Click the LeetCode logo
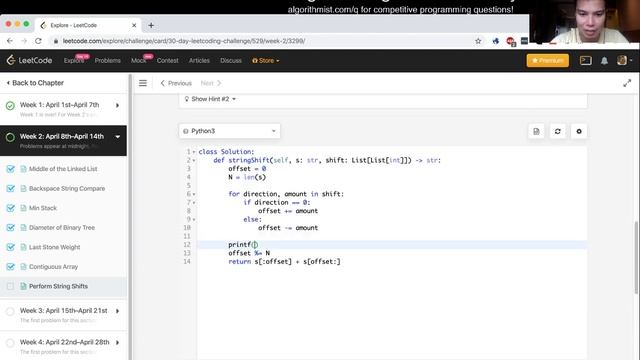This screenshot has height=360, width=640. pyautogui.click(x=29, y=60)
